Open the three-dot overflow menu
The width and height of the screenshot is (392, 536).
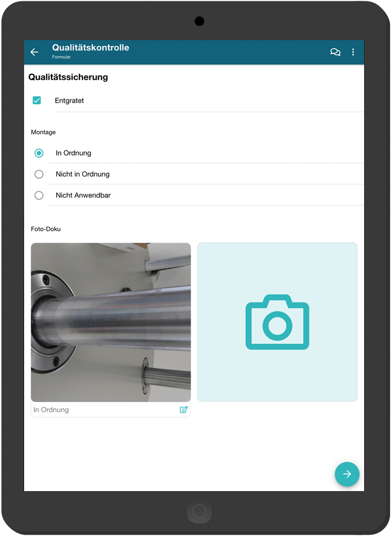353,52
